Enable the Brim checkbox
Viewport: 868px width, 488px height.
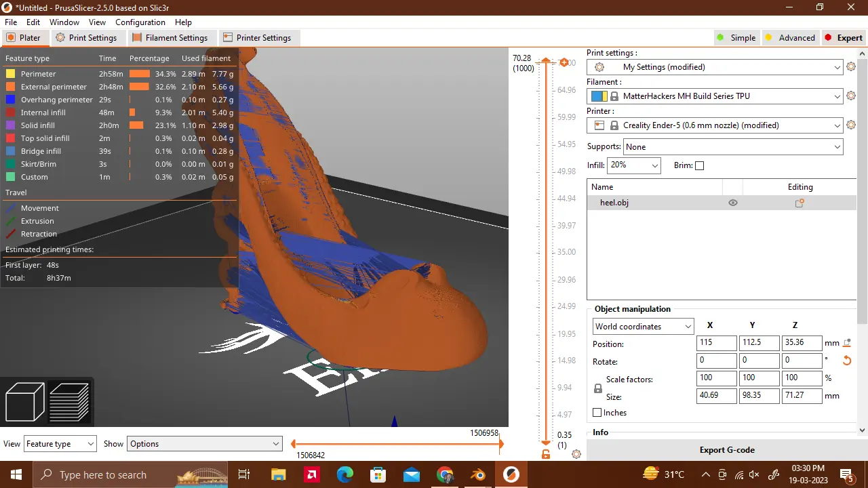tap(700, 165)
